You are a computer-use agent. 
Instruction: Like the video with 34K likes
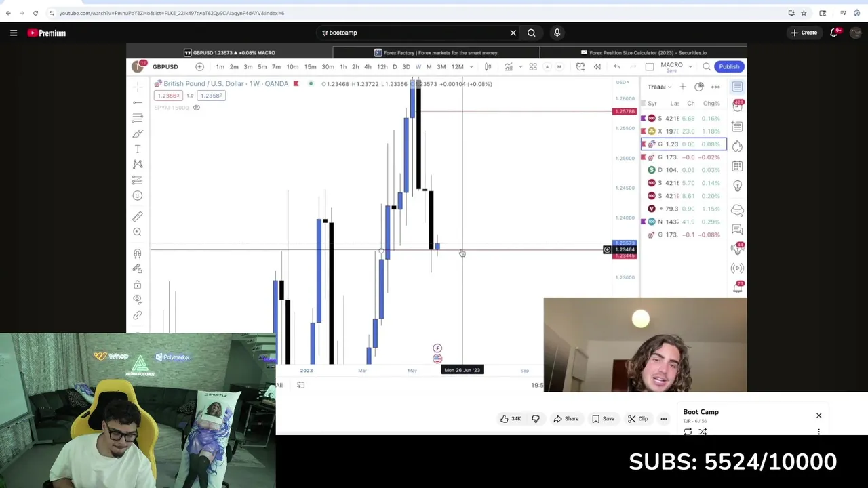pos(511,419)
